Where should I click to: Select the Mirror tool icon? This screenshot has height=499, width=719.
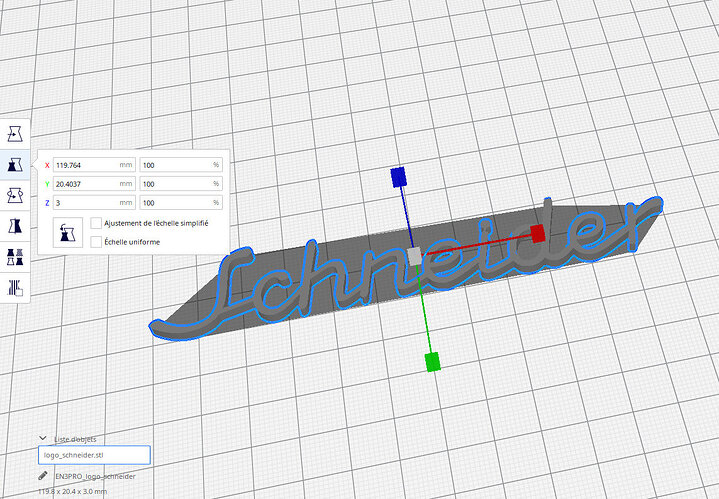[15, 226]
